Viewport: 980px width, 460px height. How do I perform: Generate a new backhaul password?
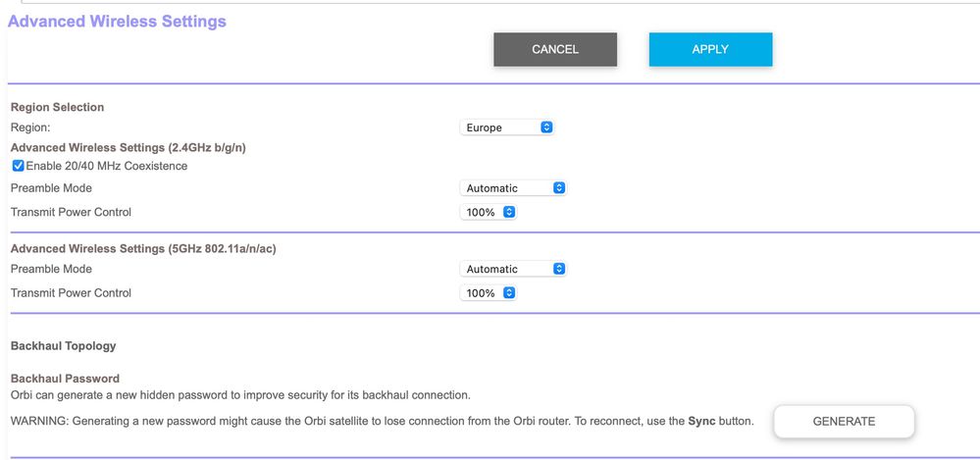pos(844,421)
